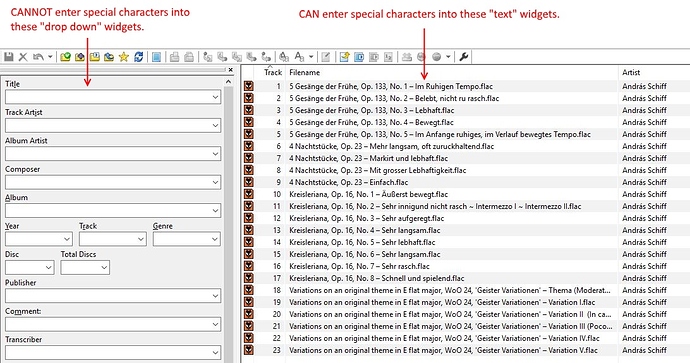Open the Composer dropdown field
Screen dimensions: 690x363
[x=113, y=182]
